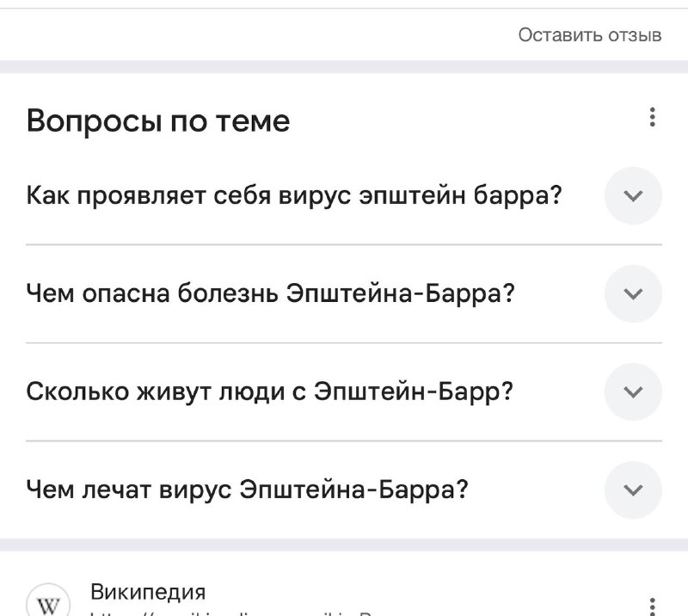
Task: Tap the circular button beside the treatment question
Action: [633, 490]
